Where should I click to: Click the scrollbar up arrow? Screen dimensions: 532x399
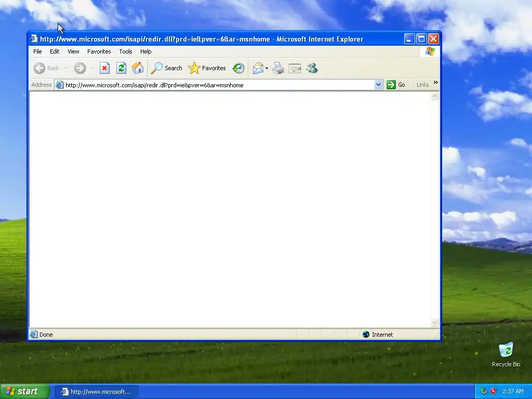click(435, 96)
